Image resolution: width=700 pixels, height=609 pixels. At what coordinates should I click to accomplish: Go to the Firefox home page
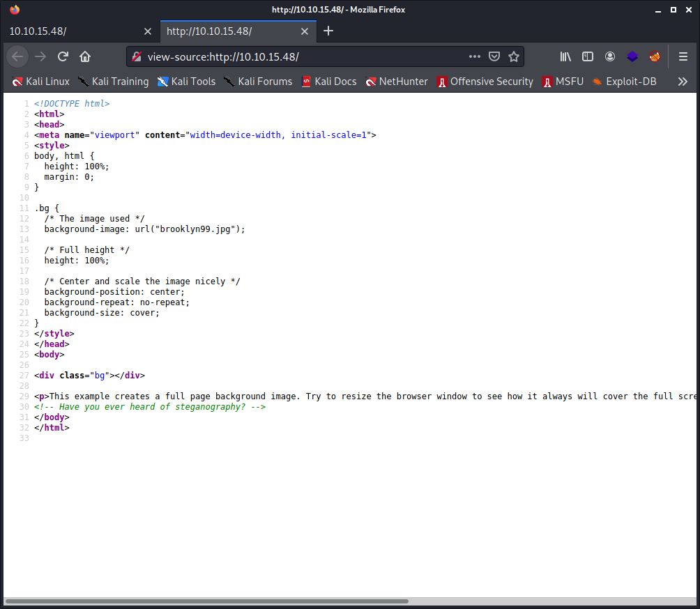(85, 56)
